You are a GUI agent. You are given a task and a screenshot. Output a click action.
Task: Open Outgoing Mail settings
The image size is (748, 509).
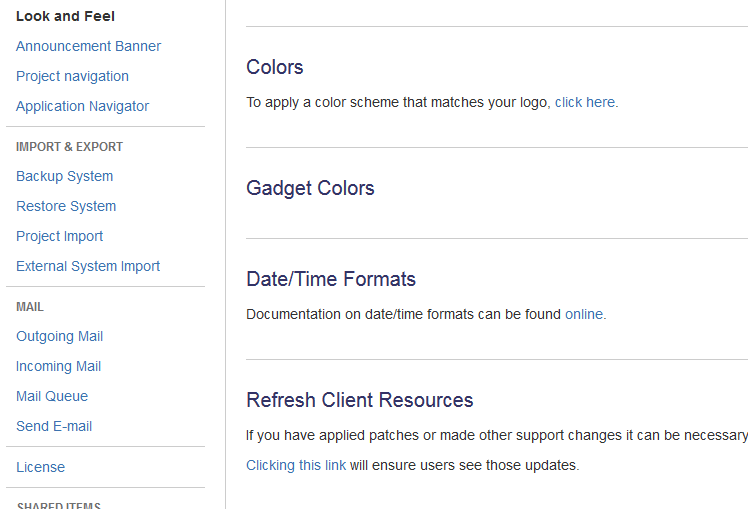pos(59,337)
